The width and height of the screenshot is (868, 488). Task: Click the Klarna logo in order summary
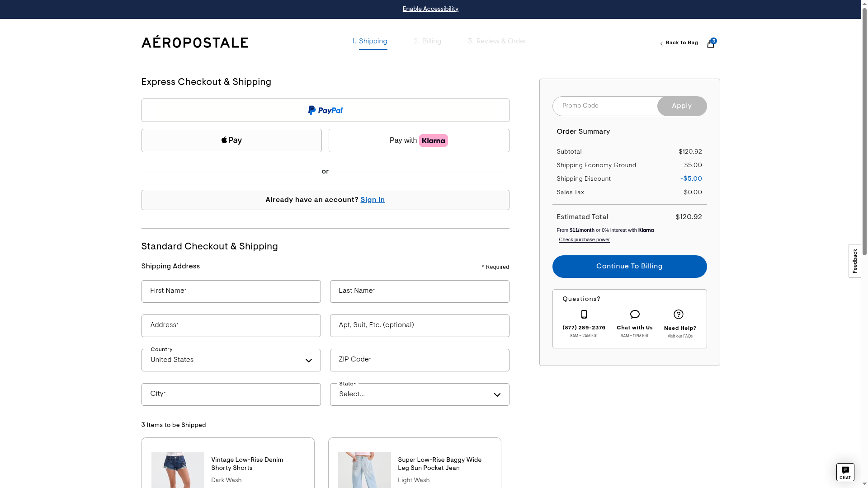(646, 230)
